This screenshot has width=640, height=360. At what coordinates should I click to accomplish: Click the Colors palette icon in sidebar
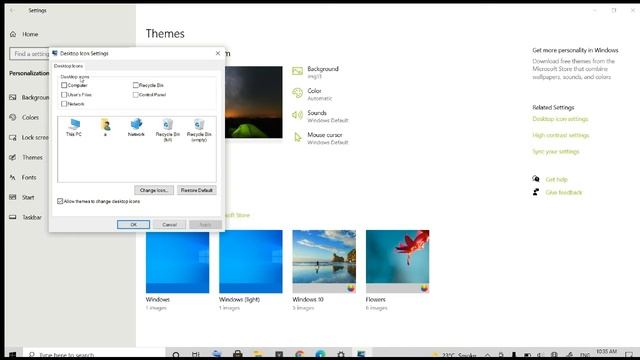click(13, 118)
